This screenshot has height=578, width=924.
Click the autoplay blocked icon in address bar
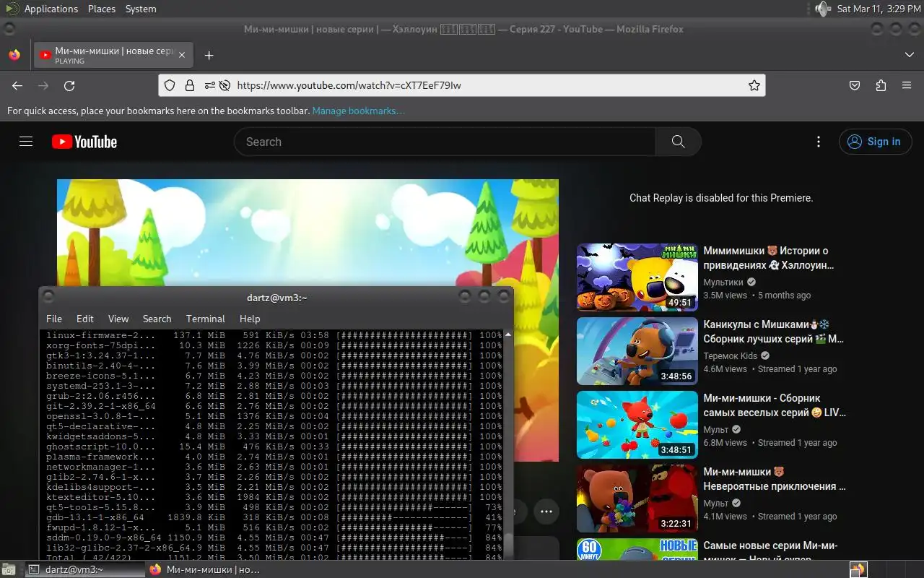[225, 85]
